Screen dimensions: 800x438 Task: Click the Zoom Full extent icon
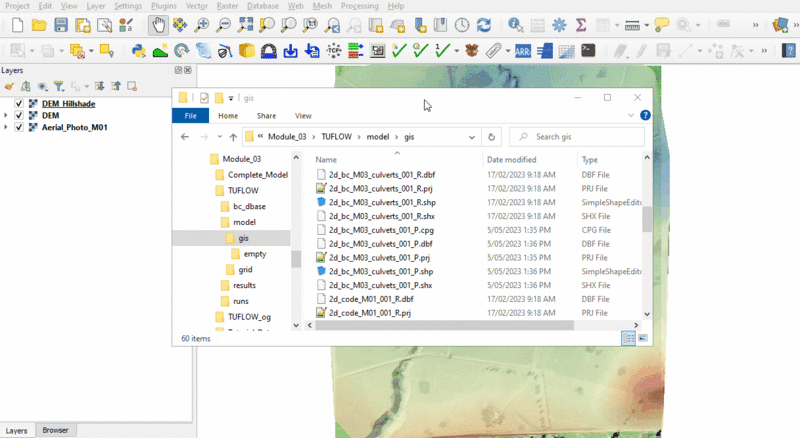click(246, 25)
